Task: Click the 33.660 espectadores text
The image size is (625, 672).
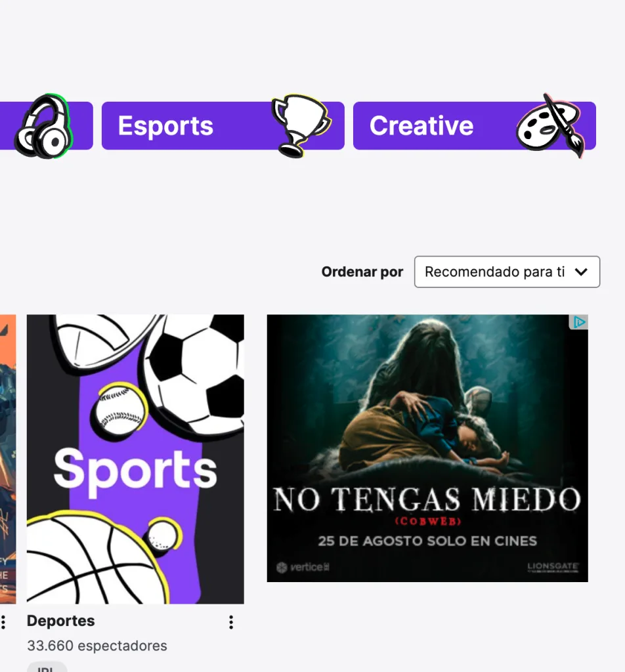Action: (x=97, y=646)
